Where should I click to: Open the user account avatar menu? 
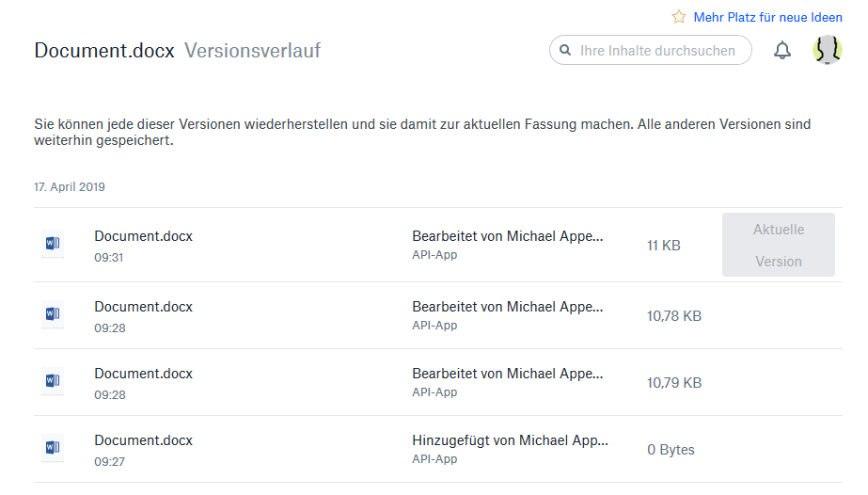828,51
